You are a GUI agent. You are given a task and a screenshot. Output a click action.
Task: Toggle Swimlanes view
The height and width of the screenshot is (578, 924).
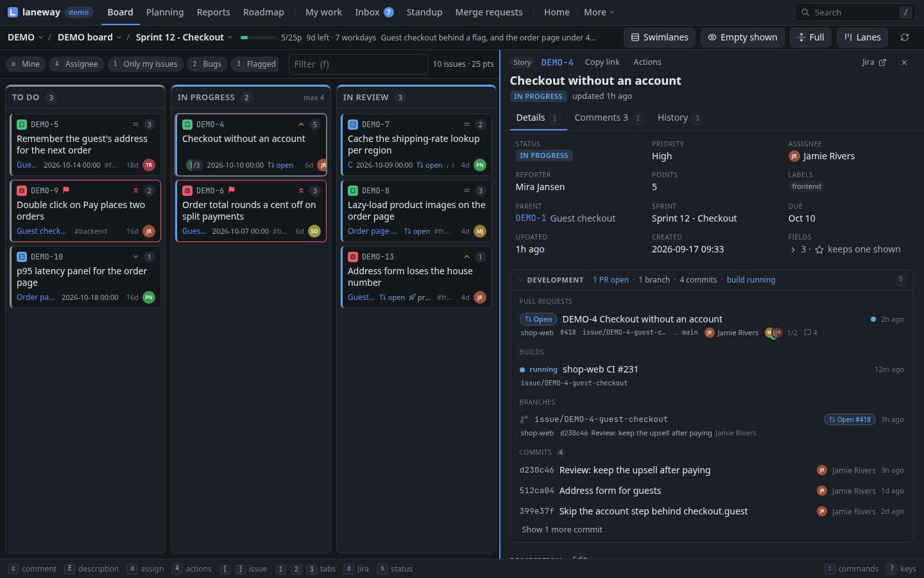660,37
